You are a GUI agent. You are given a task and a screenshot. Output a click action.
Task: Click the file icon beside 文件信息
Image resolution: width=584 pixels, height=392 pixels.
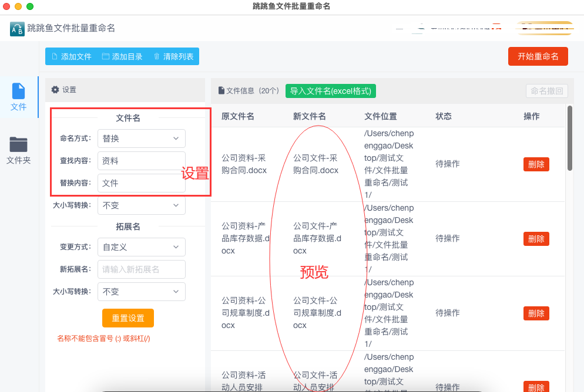click(221, 90)
